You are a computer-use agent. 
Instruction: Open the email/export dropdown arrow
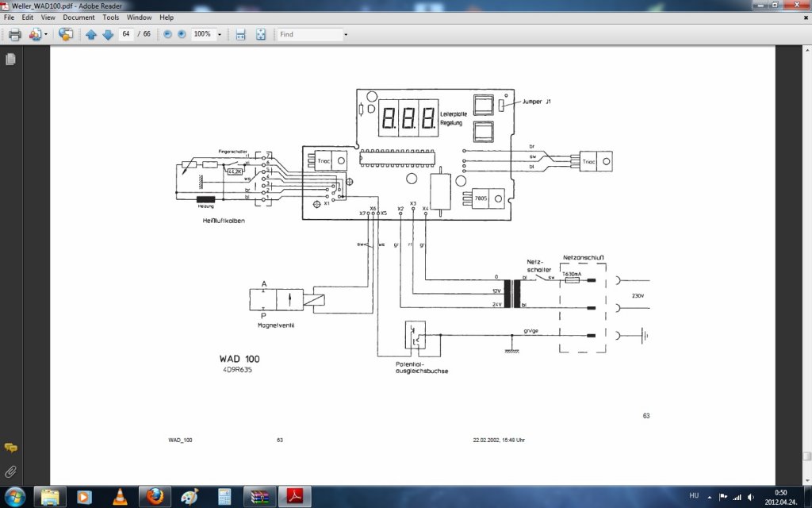coord(46,35)
